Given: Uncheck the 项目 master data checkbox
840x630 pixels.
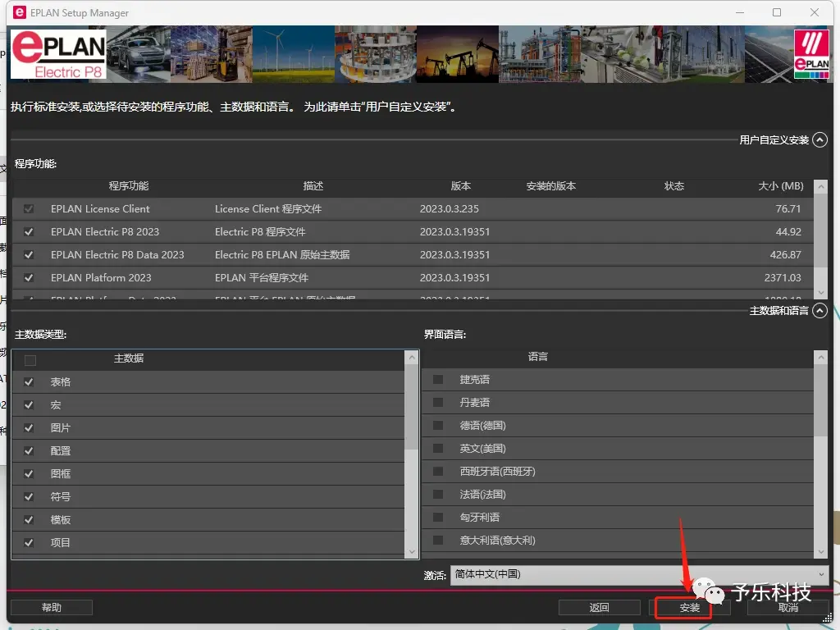Looking at the screenshot, I should [x=29, y=543].
